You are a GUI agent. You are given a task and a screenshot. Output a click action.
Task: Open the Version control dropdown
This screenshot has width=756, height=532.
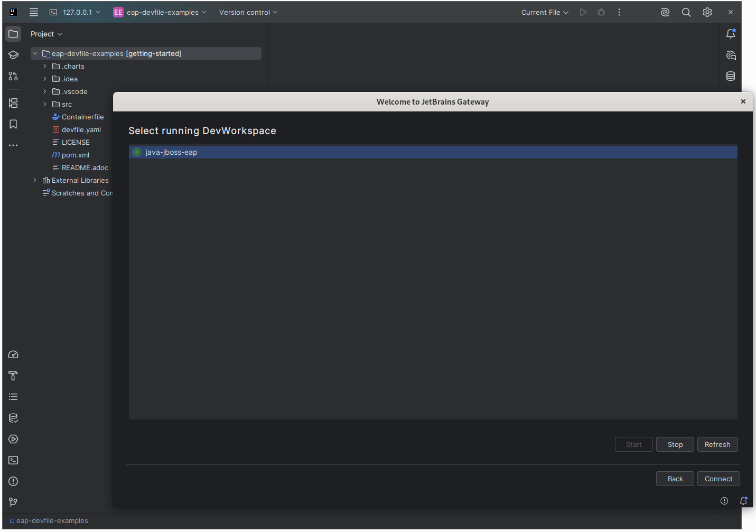coord(248,12)
